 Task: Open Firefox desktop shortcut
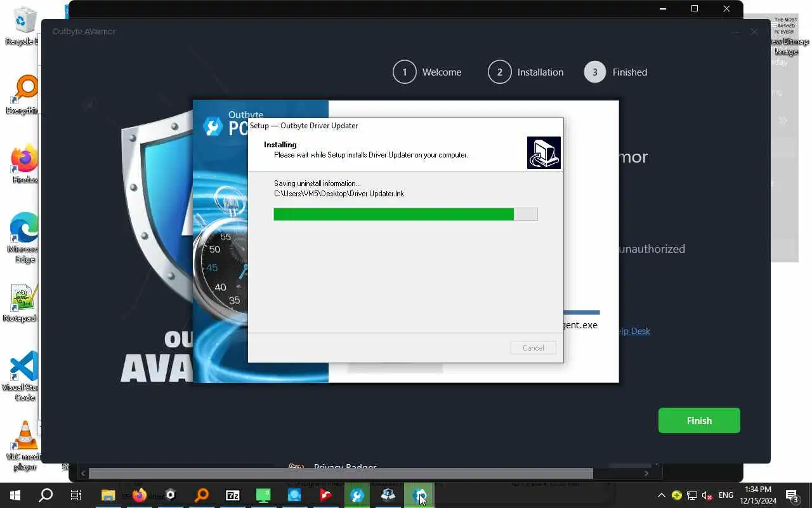click(24, 165)
